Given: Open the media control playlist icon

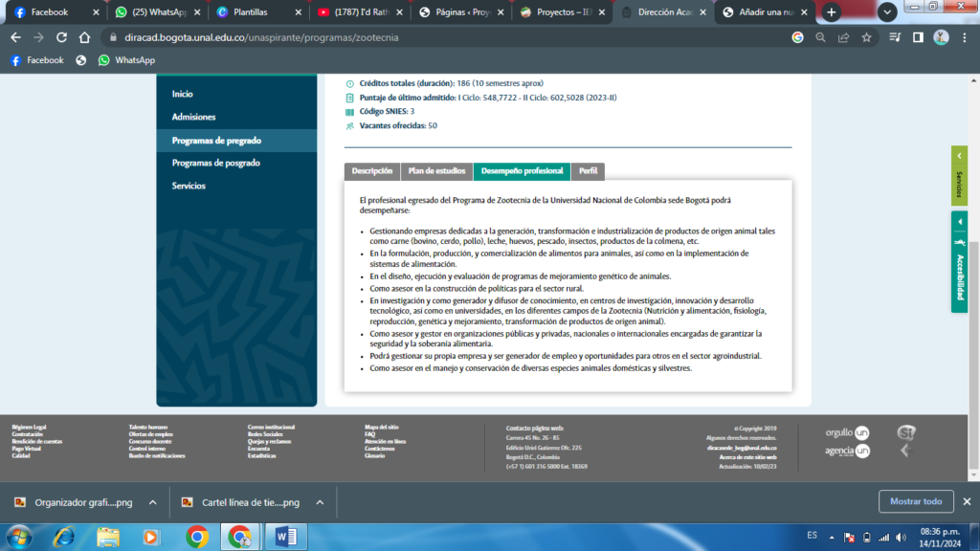Looking at the screenshot, I should click(x=895, y=37).
